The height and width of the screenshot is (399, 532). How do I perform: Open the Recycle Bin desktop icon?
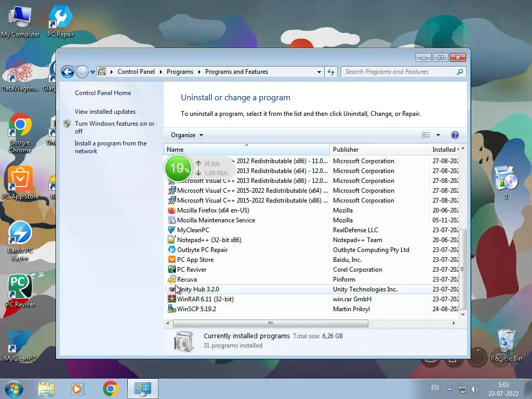pyautogui.click(x=506, y=345)
